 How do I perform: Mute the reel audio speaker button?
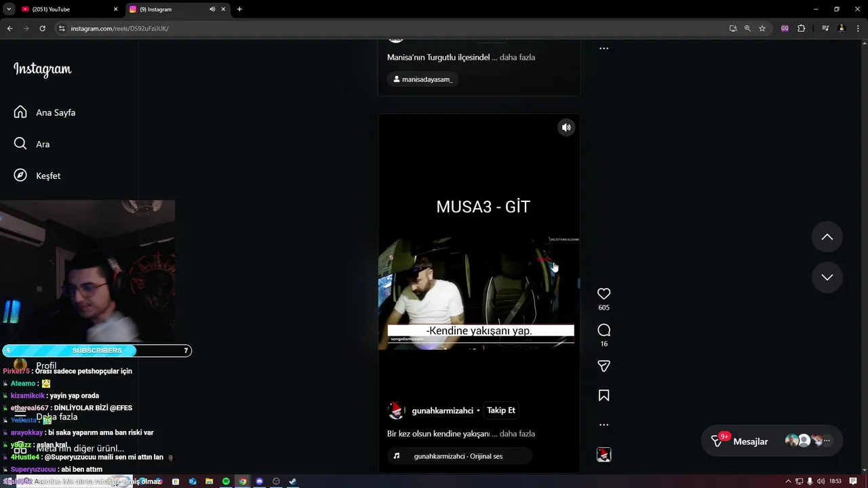click(566, 127)
